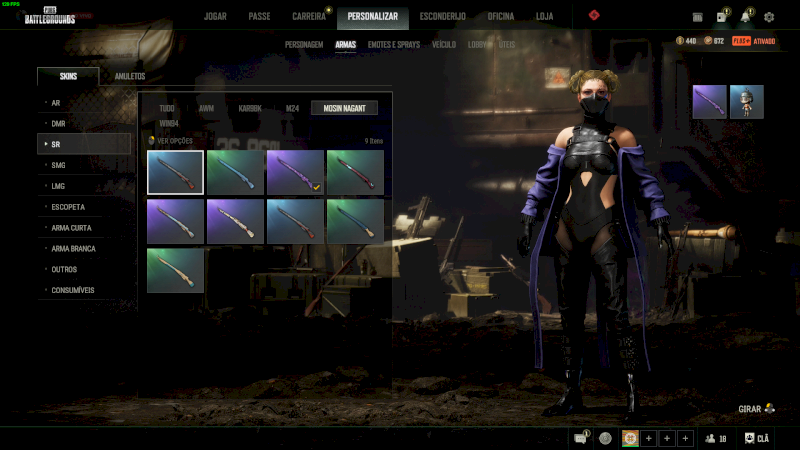Click the character preview thumbnail at top right
800x450 pixels.
coord(746,102)
